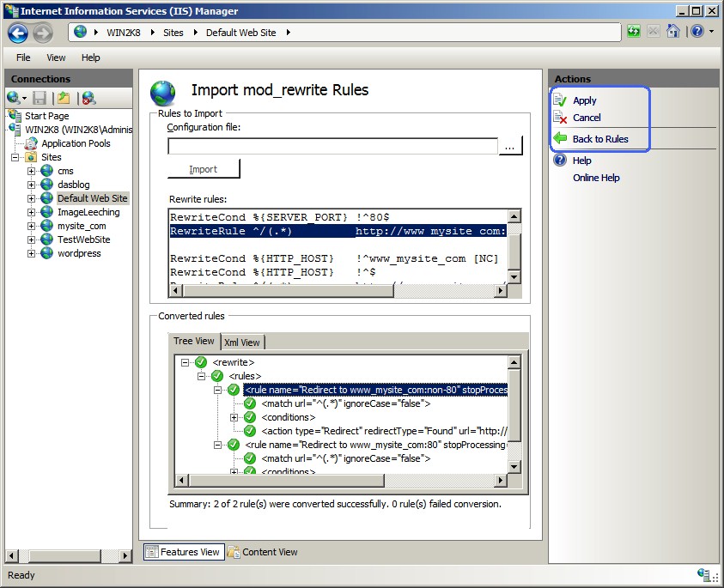The image size is (724, 588).
Task: Click the Up folder icon in Connections
Action: 64,98
